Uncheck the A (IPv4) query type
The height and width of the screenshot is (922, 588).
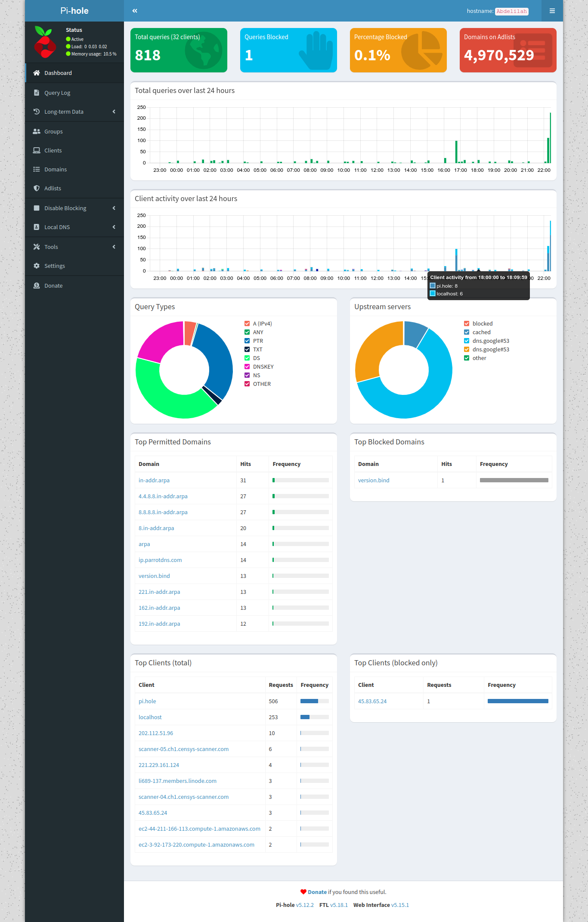247,323
